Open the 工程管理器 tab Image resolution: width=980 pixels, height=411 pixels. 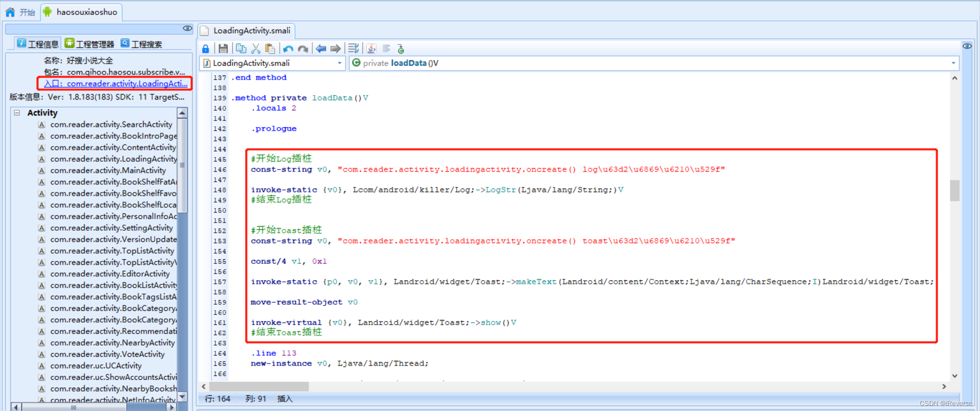tap(90, 44)
